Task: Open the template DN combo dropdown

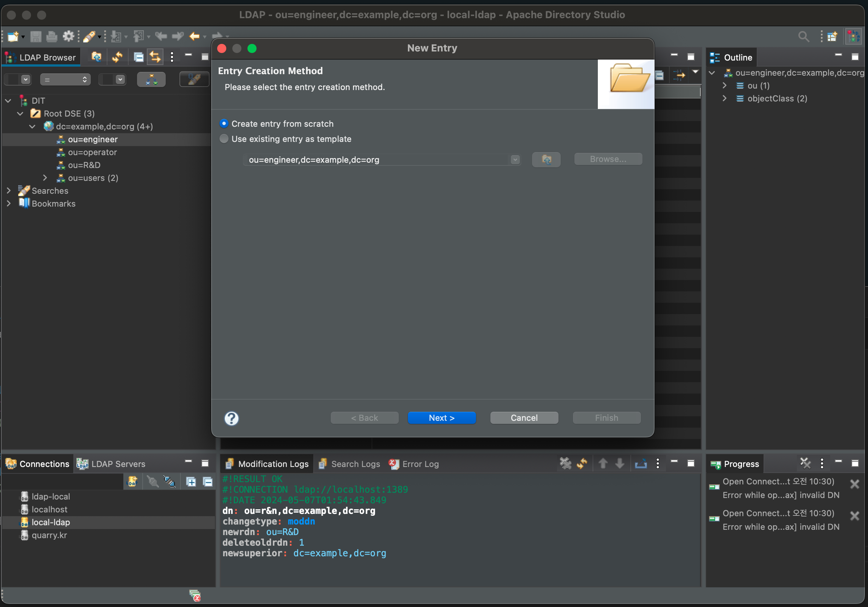Action: tap(515, 160)
